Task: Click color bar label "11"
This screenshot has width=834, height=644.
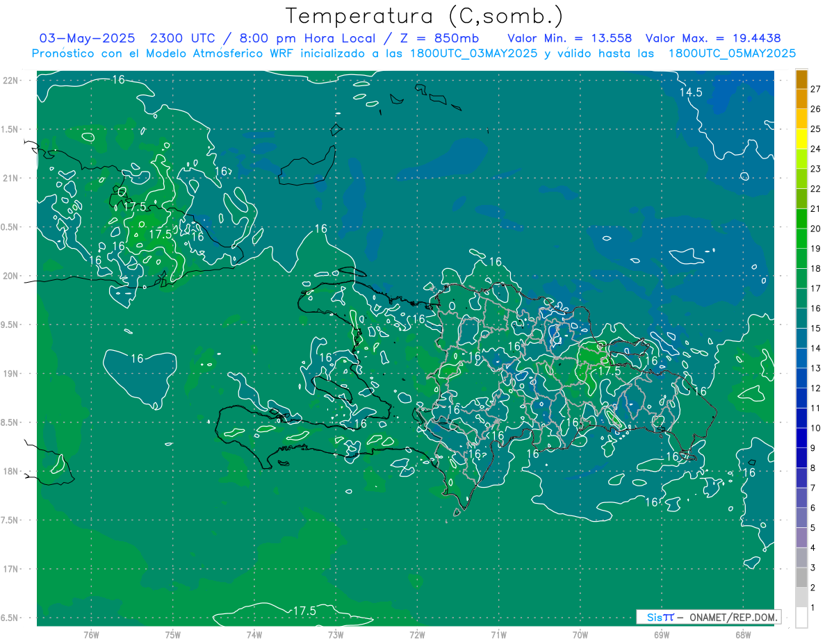Action: (x=816, y=408)
